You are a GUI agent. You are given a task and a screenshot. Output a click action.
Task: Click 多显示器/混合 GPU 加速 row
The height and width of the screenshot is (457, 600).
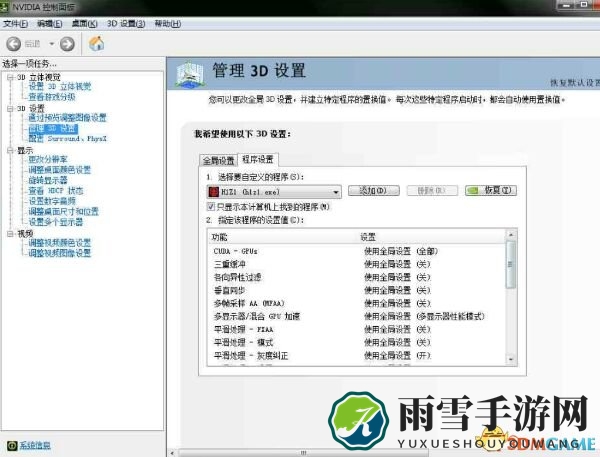click(x=357, y=316)
